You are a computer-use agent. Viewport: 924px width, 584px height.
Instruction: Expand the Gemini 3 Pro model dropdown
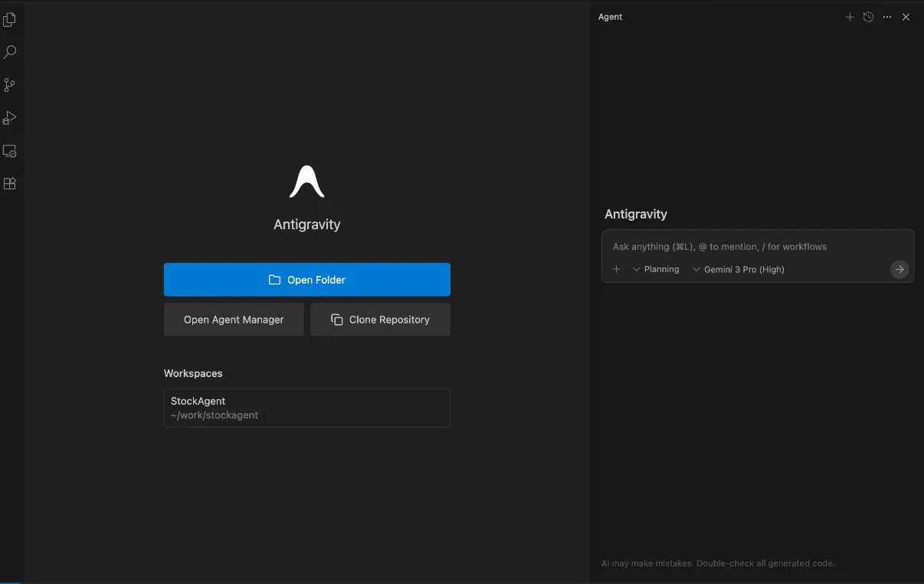(739, 269)
